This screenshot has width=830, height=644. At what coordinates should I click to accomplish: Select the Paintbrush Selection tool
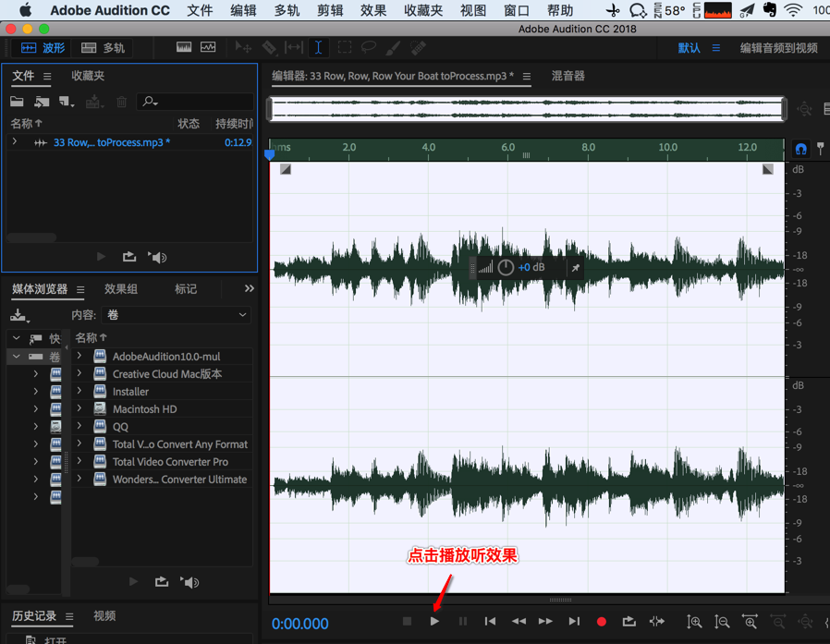pos(393,48)
